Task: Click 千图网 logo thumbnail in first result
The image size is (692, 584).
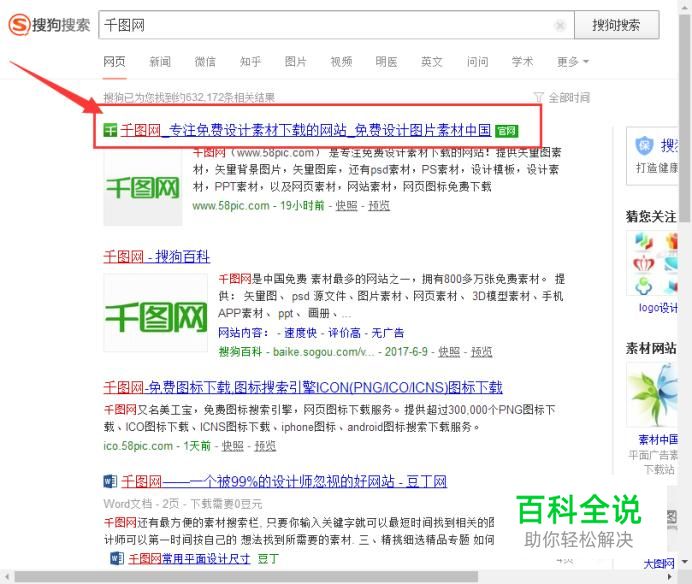Action: pos(143,188)
